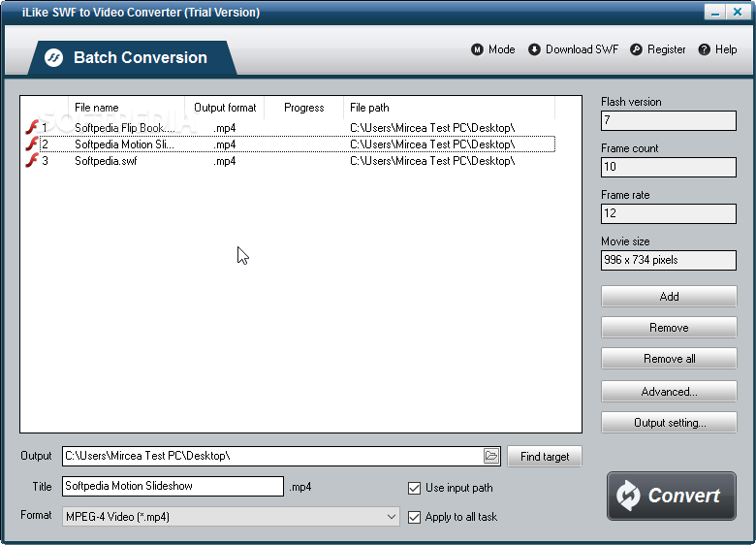Click the Remove button
Screen dimensions: 756x545
(669, 328)
